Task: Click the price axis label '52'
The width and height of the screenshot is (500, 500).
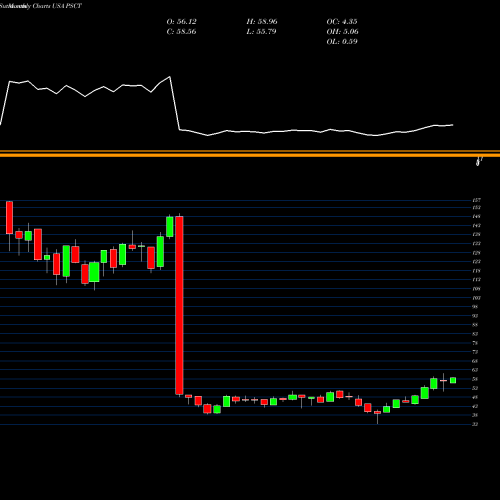Action: (x=475, y=388)
